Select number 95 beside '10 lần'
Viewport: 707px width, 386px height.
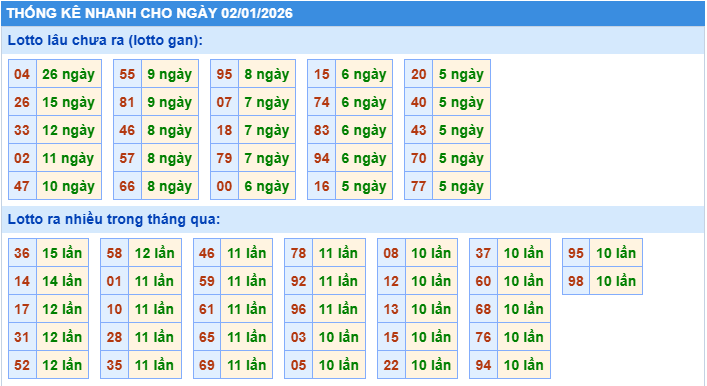(x=576, y=253)
